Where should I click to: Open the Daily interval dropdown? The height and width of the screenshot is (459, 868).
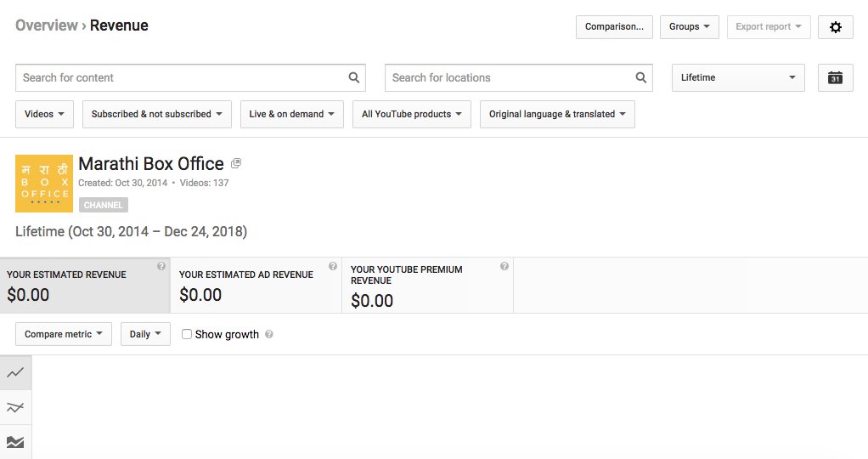tap(145, 334)
